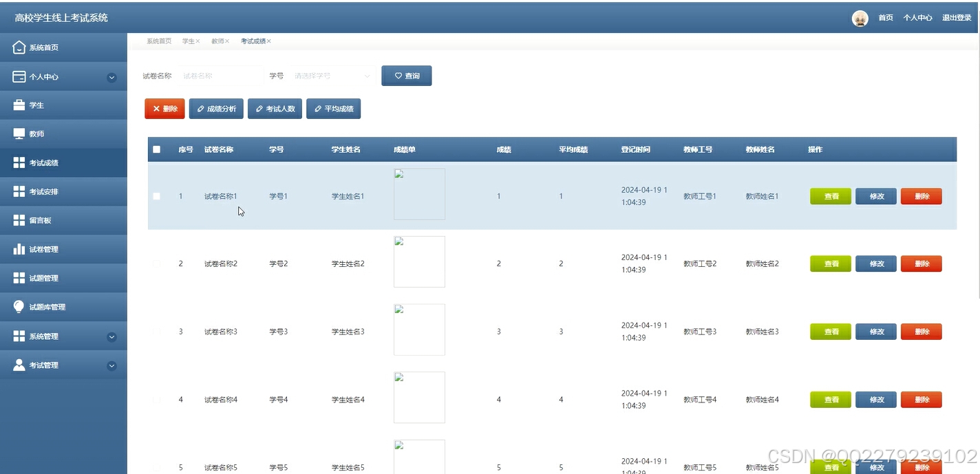980x474 pixels.
Task: Open 考试安排 in the sidebar
Action: pyautogui.click(x=63, y=191)
